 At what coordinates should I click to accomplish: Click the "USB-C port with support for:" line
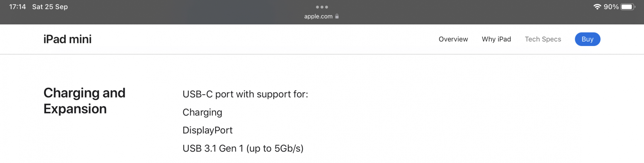coord(245,94)
